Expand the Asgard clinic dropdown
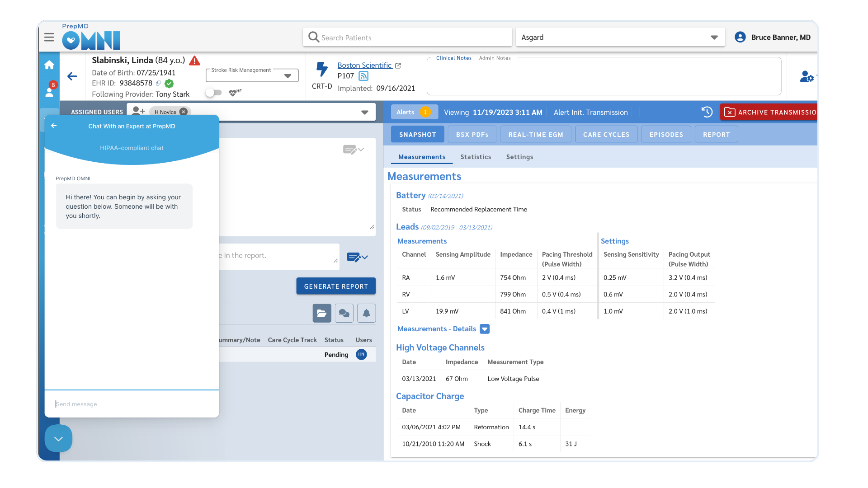 pyautogui.click(x=714, y=38)
